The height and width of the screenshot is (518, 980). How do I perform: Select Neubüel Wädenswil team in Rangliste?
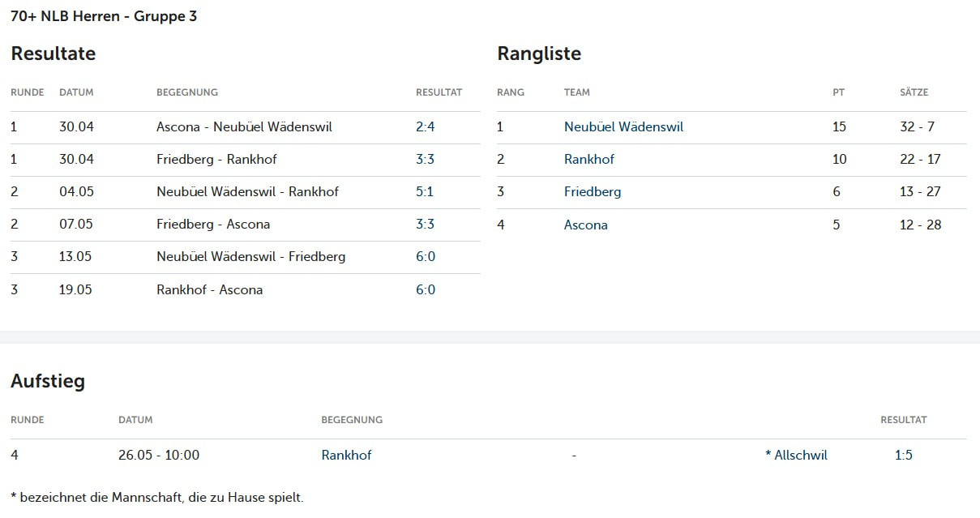click(624, 127)
